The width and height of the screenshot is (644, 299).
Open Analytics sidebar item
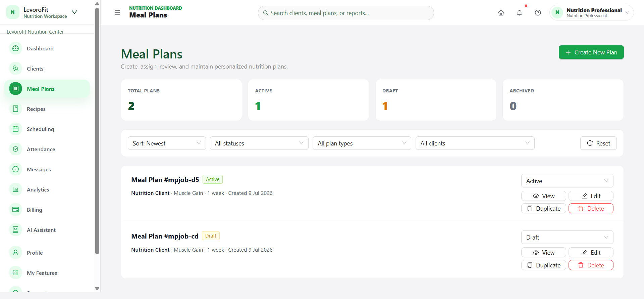pos(47,189)
